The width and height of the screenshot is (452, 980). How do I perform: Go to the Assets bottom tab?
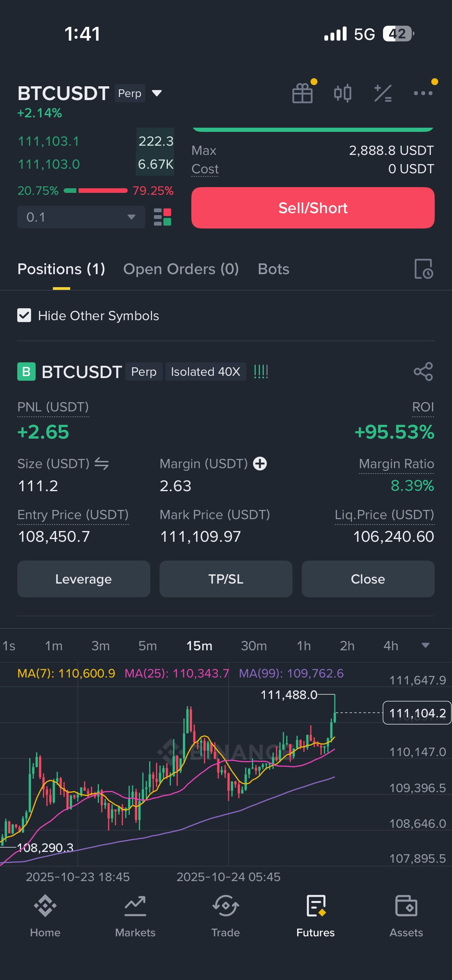tap(406, 916)
